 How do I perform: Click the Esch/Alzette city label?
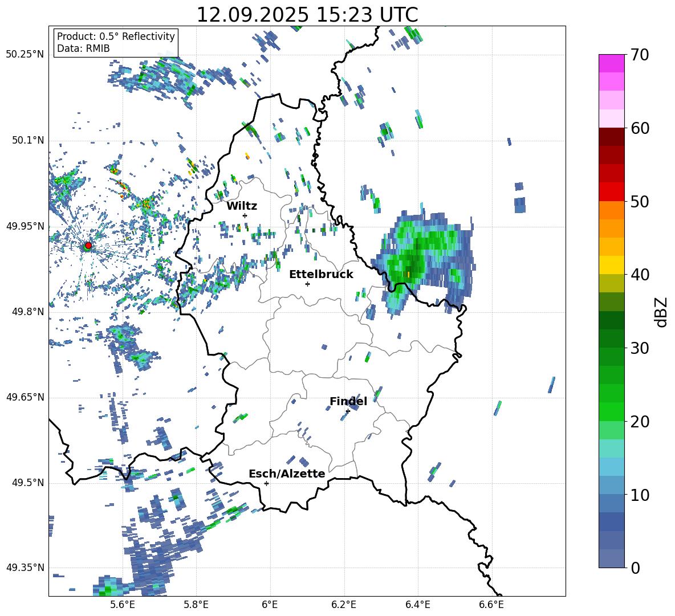pyautogui.click(x=287, y=474)
